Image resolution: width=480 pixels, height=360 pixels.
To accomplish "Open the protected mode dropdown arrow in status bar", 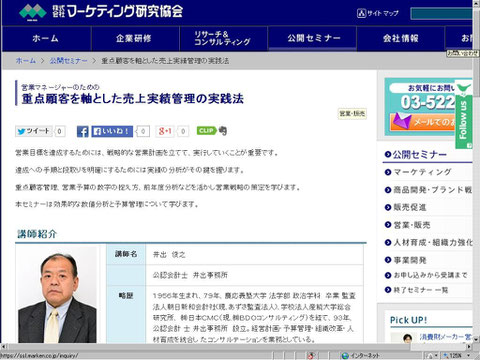I will [437, 356].
